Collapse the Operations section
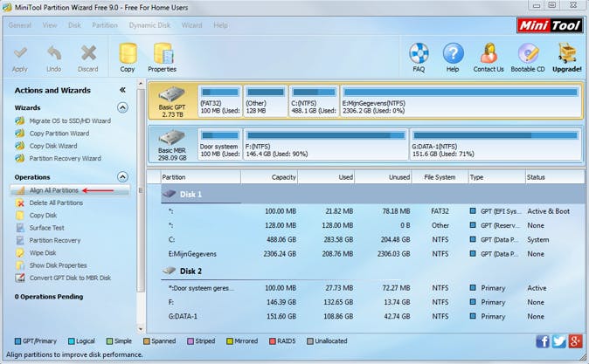The height and width of the screenshot is (364, 589). [x=122, y=176]
